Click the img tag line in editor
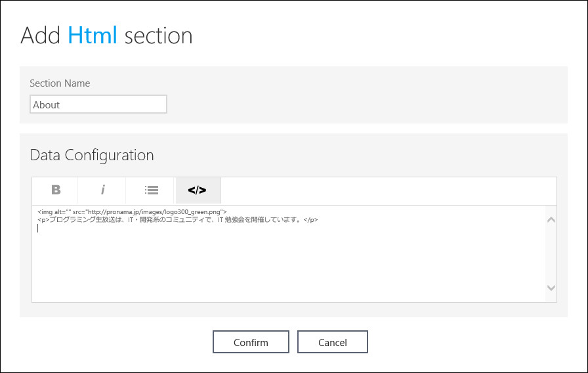The height and width of the screenshot is (373, 588). click(131, 212)
